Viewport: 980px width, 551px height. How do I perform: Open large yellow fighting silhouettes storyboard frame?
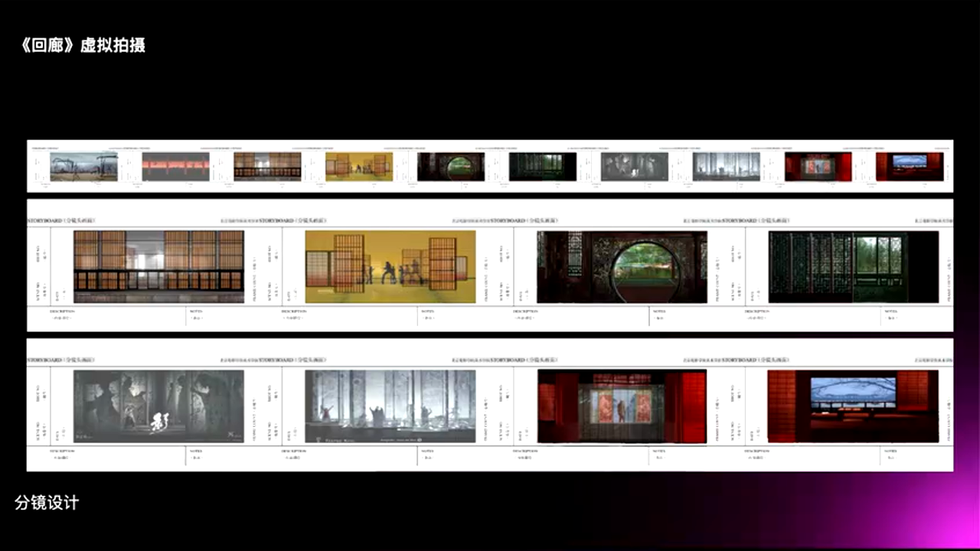(390, 266)
